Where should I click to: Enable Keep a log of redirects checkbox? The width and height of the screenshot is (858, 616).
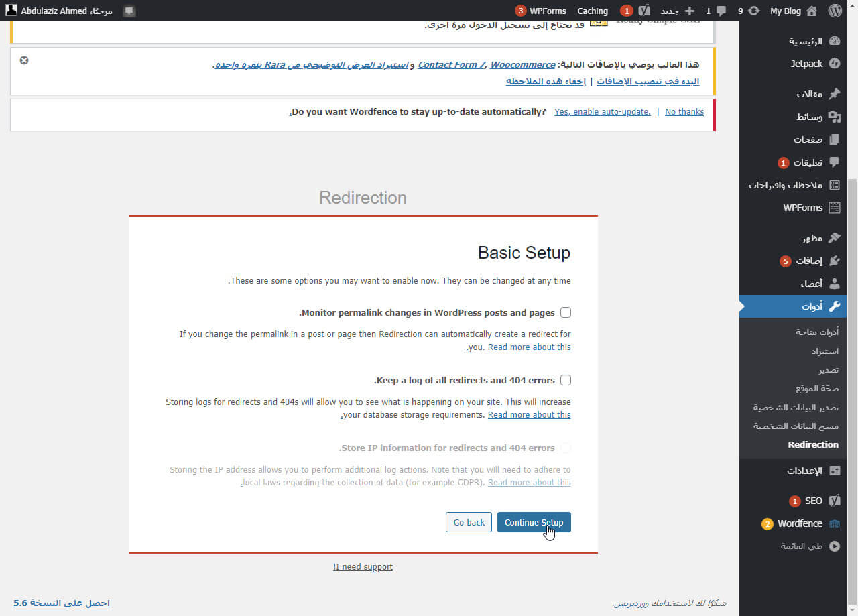pos(566,380)
